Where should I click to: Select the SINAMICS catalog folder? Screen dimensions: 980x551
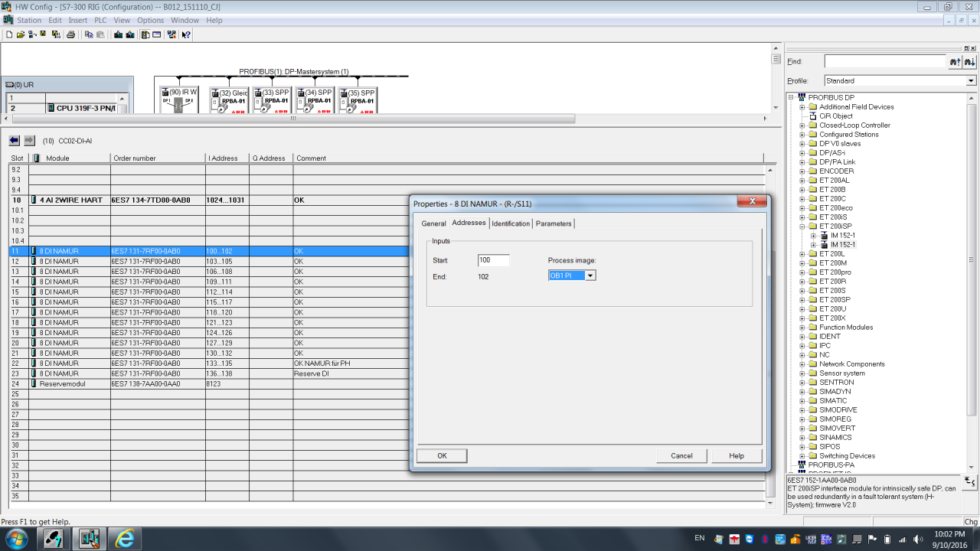click(x=835, y=438)
